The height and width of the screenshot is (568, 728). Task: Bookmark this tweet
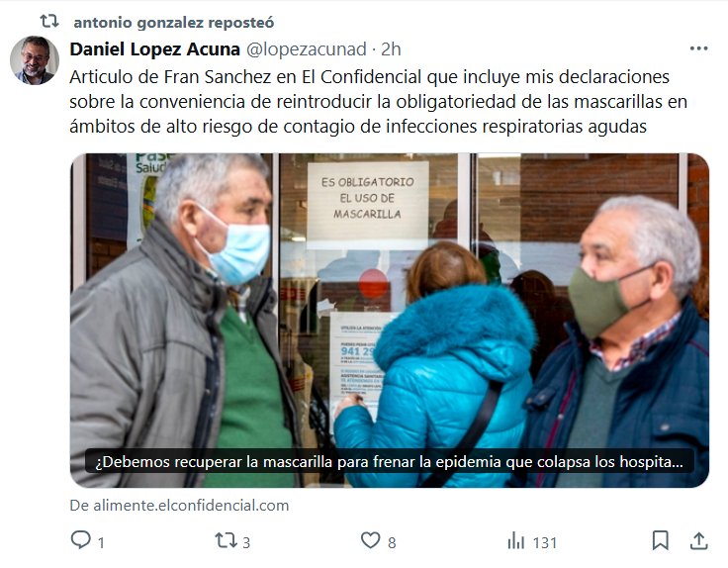click(x=660, y=540)
